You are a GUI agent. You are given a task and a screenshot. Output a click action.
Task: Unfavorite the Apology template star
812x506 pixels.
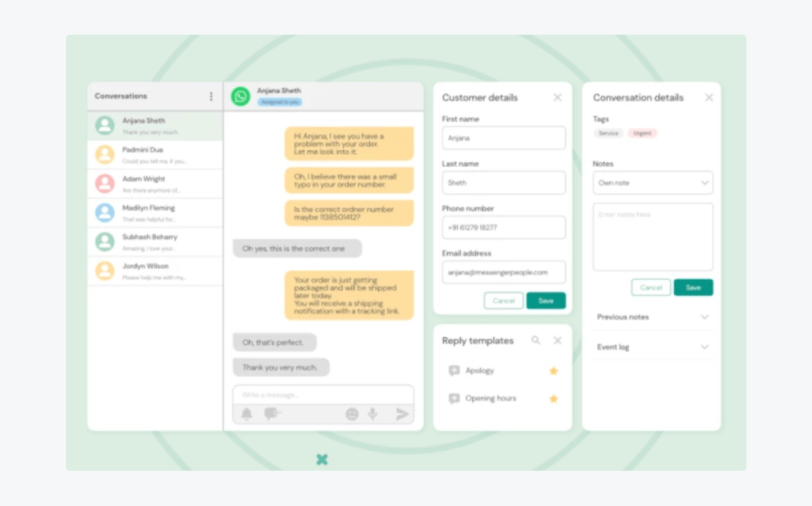[554, 371]
